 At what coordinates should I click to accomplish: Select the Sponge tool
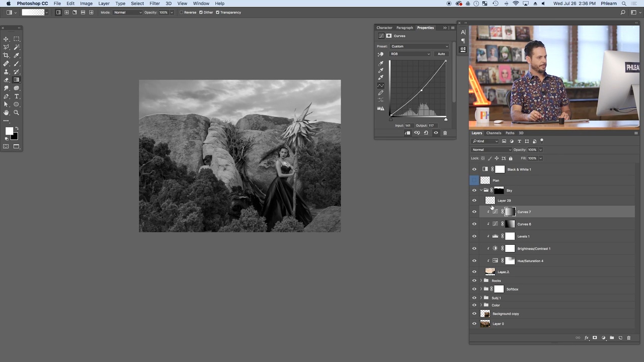click(17, 88)
